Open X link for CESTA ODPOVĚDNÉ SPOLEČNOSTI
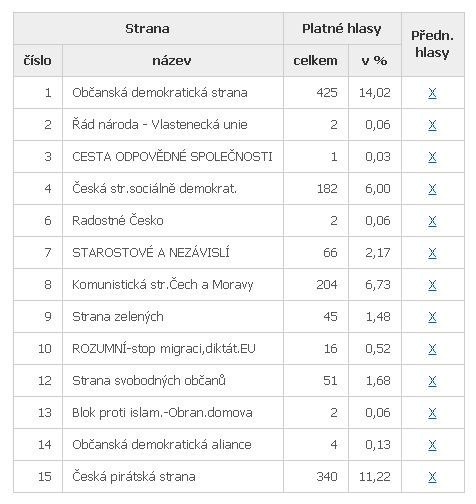476x504 pixels. coord(432,157)
